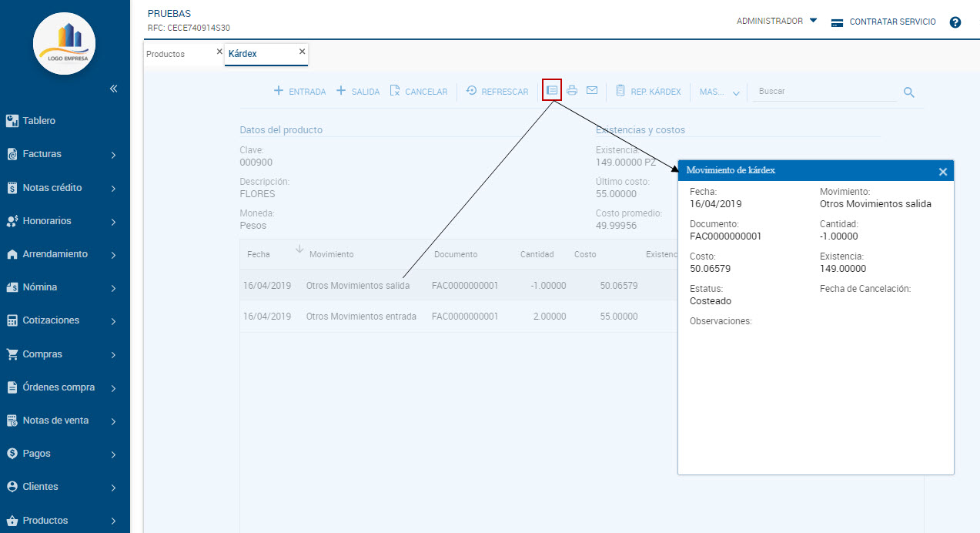Click the ENTRADA button

click(299, 92)
